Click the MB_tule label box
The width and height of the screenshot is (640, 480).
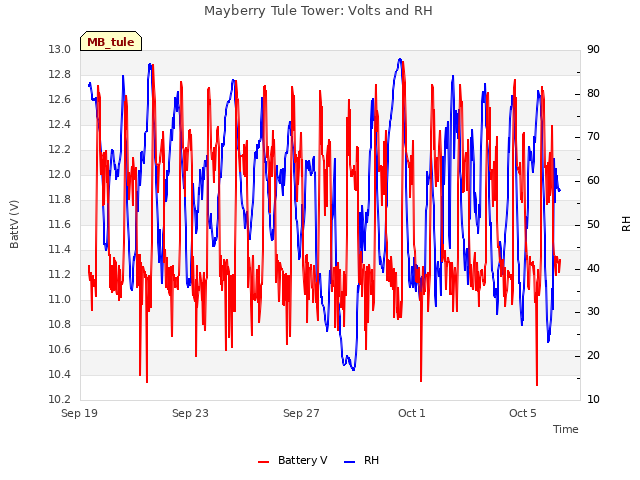pos(111,41)
